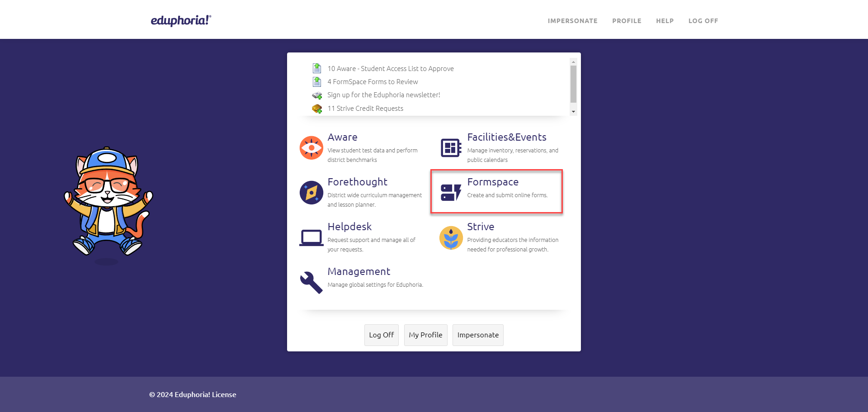Click the newsletter signup icon
The width and height of the screenshot is (868, 412).
coord(317,95)
